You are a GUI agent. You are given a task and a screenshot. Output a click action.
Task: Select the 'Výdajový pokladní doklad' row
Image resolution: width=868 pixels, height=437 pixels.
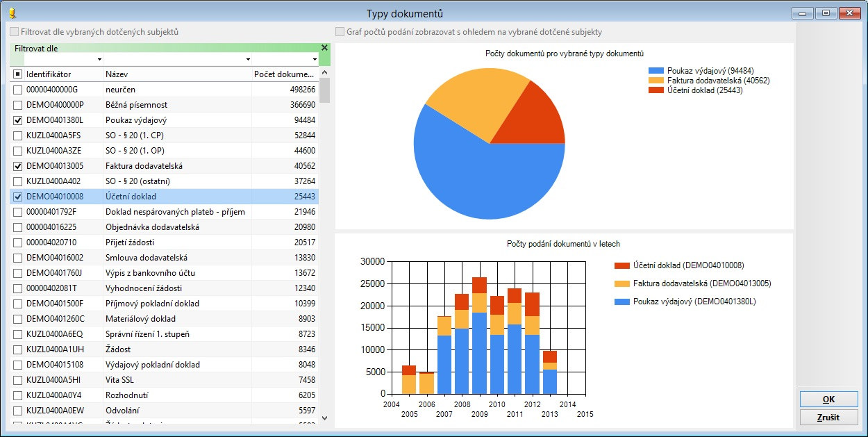point(165,365)
